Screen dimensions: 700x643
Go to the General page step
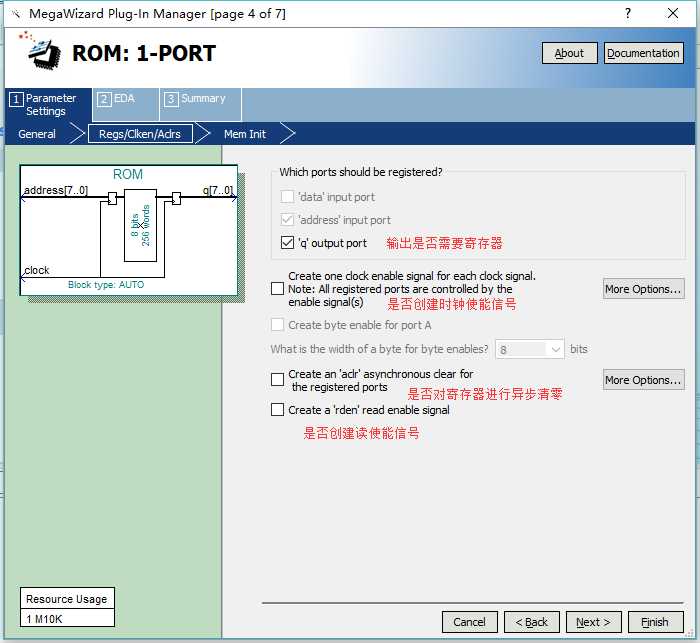pos(37,134)
